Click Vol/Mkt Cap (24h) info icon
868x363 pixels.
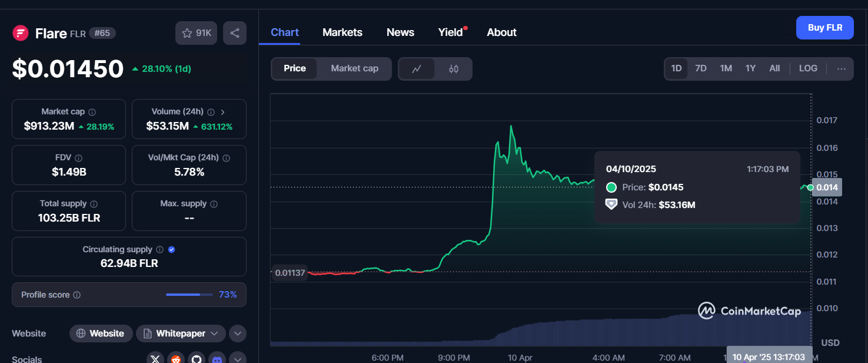227,158
